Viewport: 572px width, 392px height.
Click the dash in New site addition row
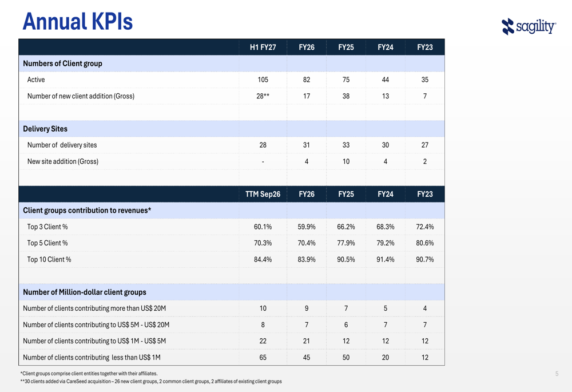tap(263, 161)
